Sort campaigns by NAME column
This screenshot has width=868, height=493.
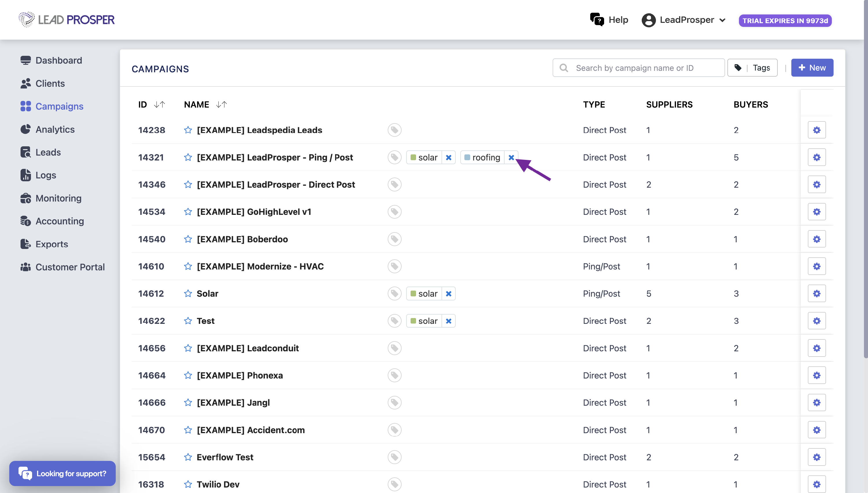coord(221,105)
